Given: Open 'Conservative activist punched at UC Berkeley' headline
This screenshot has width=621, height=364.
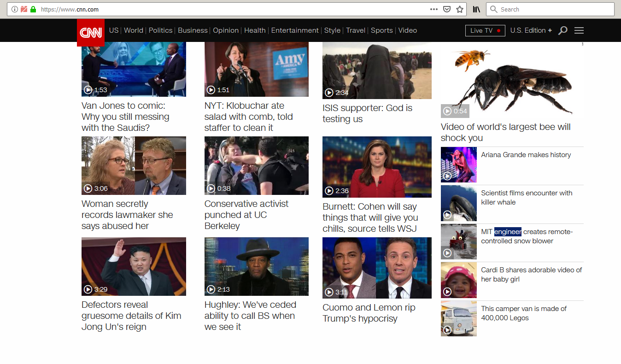Looking at the screenshot, I should pos(246,215).
